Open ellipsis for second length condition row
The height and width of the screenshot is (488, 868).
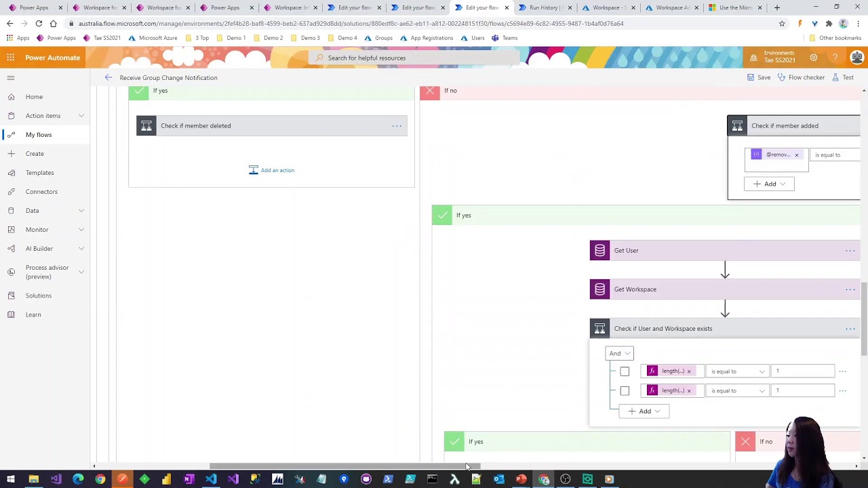842,390
